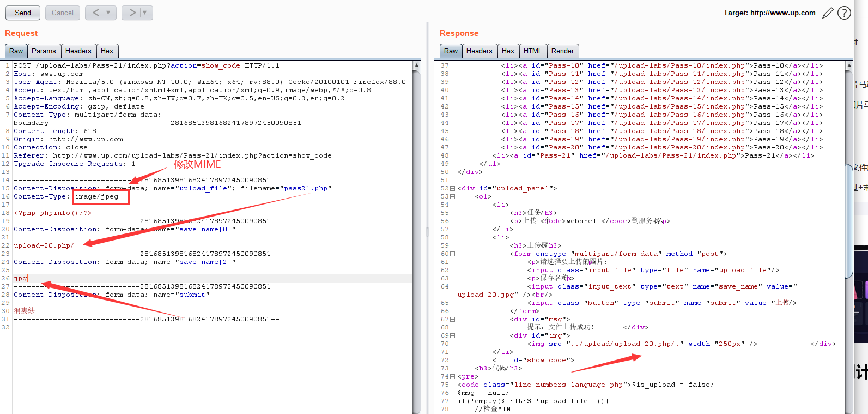
Task: Show the Response Render tab
Action: 563,51
